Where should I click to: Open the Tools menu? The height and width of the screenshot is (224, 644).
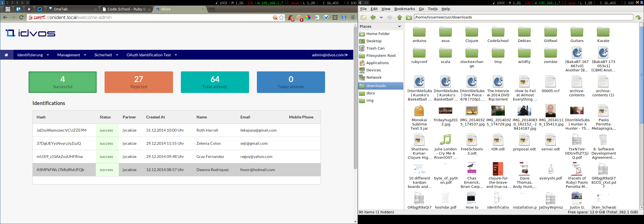pos(433,9)
